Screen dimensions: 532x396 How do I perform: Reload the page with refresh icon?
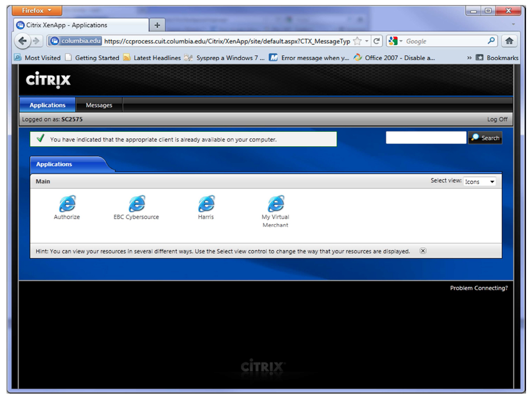click(x=376, y=41)
